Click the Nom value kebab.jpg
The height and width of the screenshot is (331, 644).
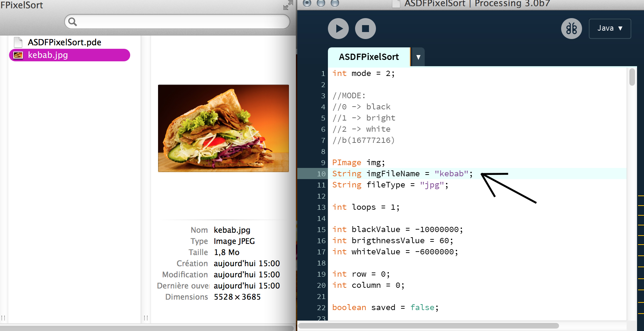[x=232, y=230]
